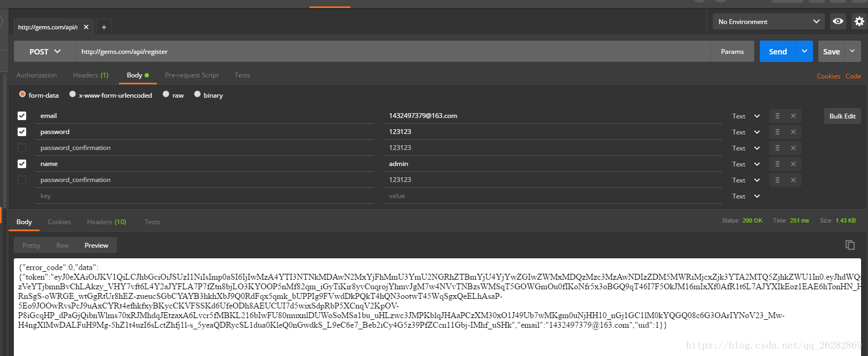This screenshot has height=356, width=868.
Task: Close the gems.com request tab
Action: [x=86, y=27]
